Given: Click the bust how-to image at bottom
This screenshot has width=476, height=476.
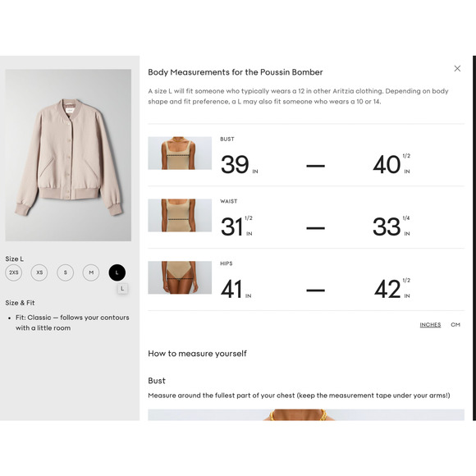Looking at the screenshot, I should point(306,414).
